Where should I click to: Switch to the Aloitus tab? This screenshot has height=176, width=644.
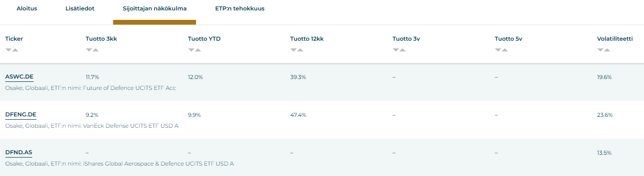pos(27,9)
